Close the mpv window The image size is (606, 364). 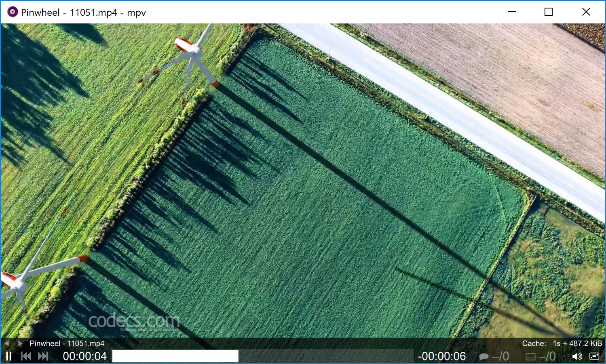pyautogui.click(x=586, y=12)
